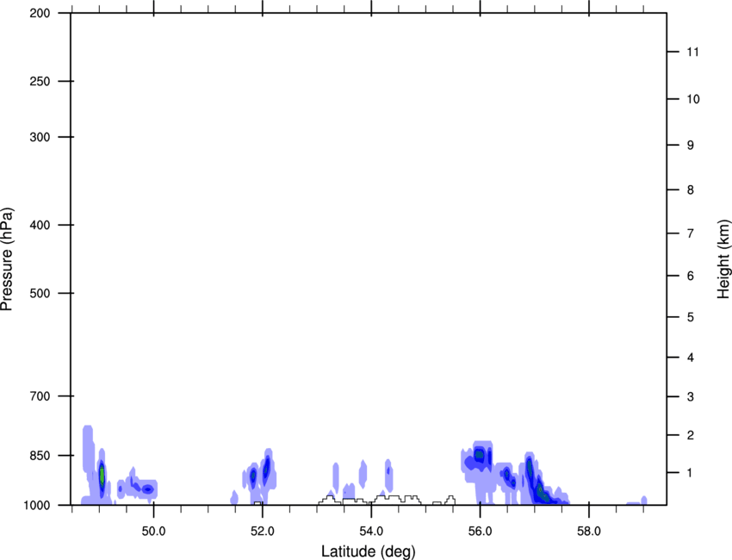Click the 58.0 latitude tick label
Screen dimensions: 732x560
[x=589, y=531]
